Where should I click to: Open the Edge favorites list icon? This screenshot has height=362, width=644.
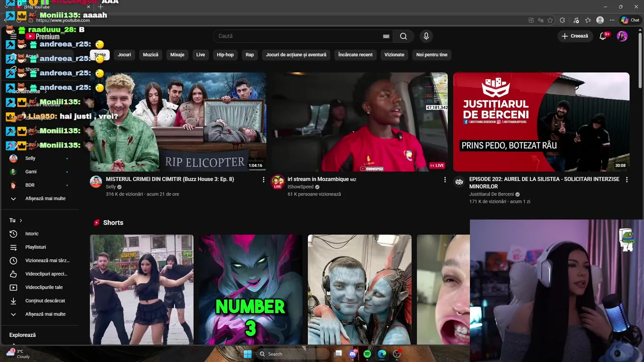(588, 20)
